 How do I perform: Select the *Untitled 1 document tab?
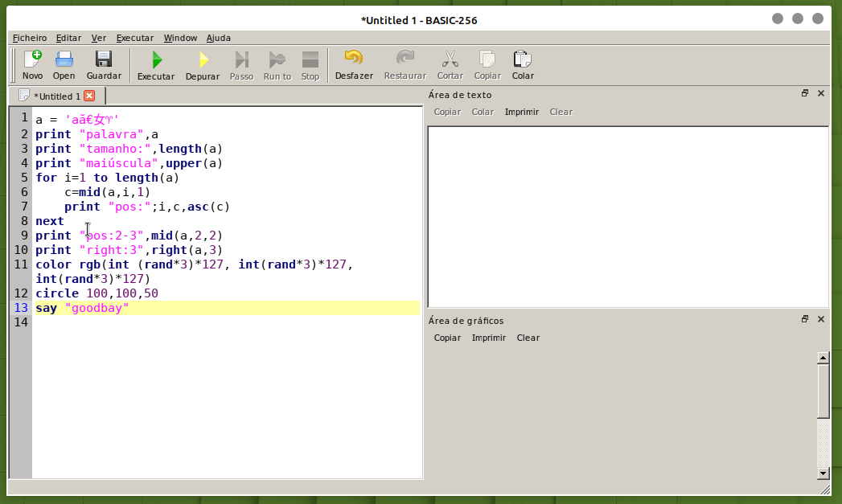57,96
